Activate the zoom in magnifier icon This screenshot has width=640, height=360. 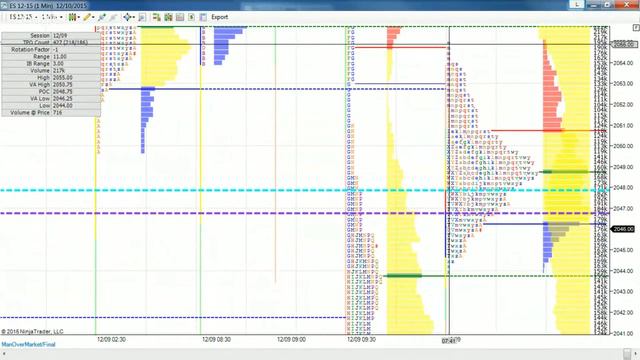102,17
